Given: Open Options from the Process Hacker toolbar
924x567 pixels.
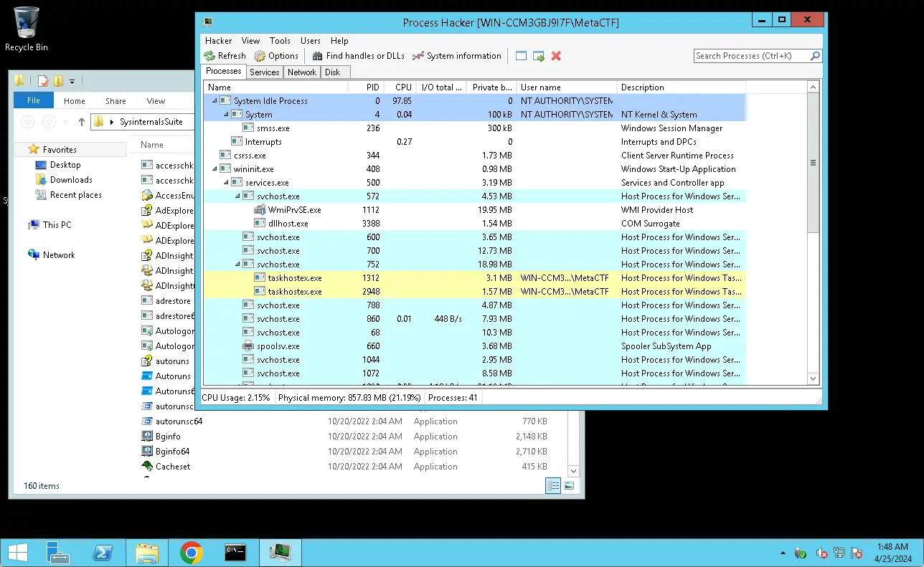Looking at the screenshot, I should (276, 56).
